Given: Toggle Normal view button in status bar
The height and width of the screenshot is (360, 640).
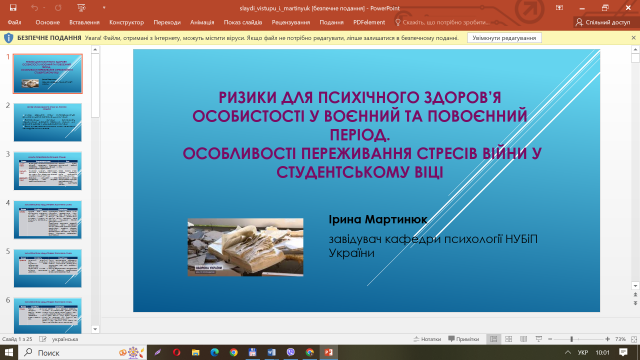Looking at the screenshot, I should point(493,339).
